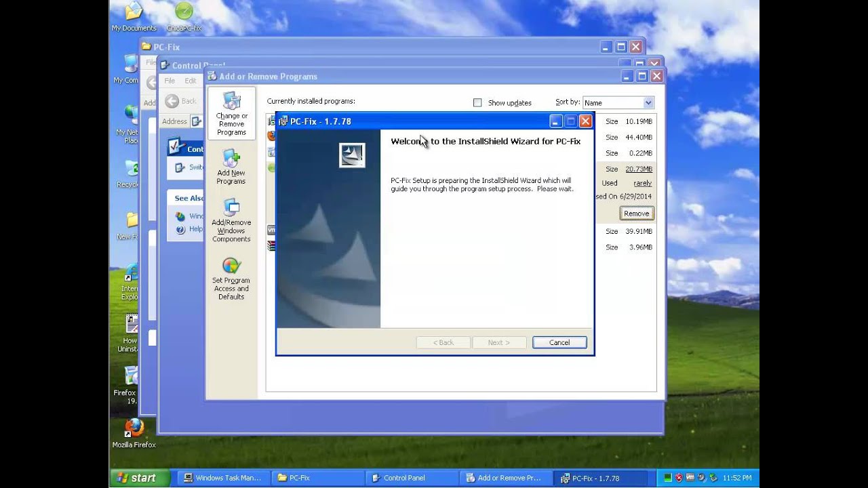Click the taskbar clock showing 11:52 PM
Viewport: 868px width, 488px height.
(x=737, y=478)
